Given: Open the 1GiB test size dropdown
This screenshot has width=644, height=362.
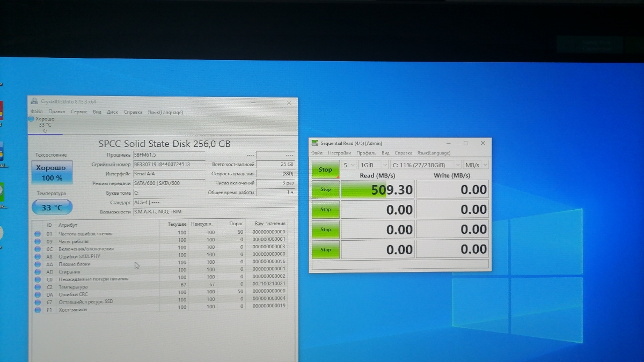Looking at the screenshot, I should pyautogui.click(x=373, y=165).
